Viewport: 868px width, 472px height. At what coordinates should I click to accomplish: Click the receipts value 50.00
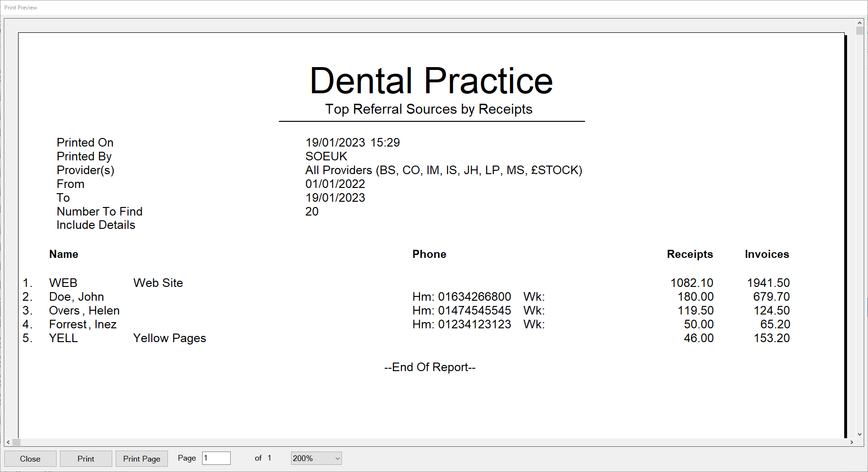(x=699, y=324)
